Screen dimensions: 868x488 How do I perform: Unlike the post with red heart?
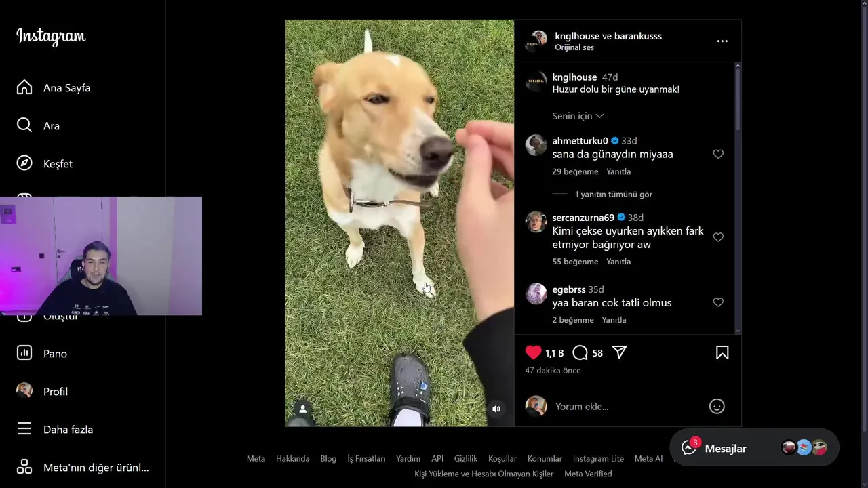533,352
